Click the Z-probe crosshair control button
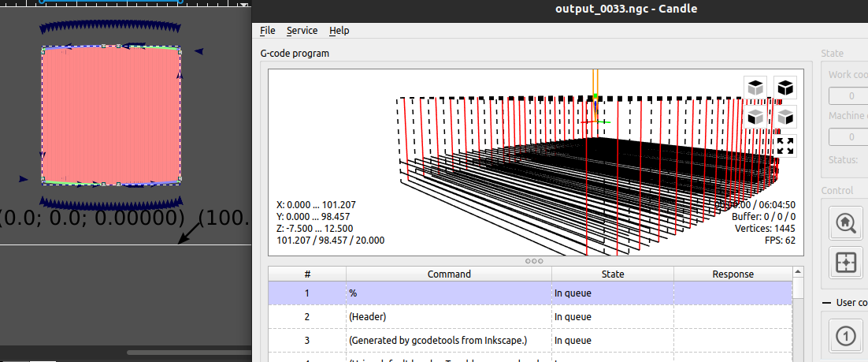 point(845,263)
